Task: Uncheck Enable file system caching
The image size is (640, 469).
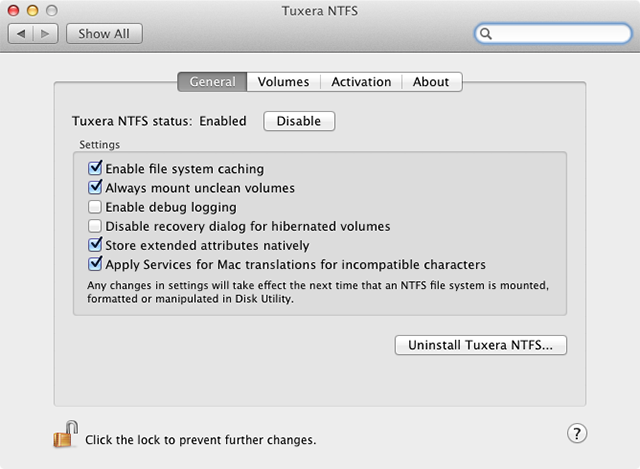Action: tap(95, 168)
